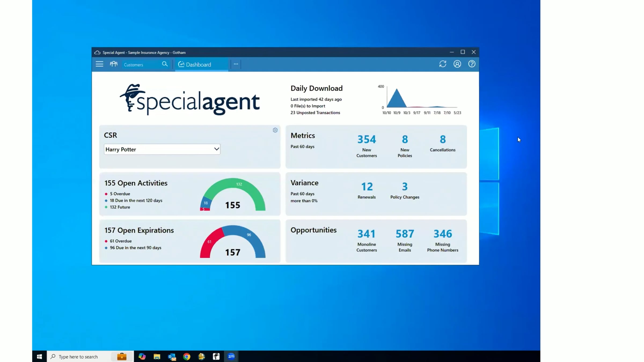Open the user account icon
644x362 pixels.
click(457, 64)
